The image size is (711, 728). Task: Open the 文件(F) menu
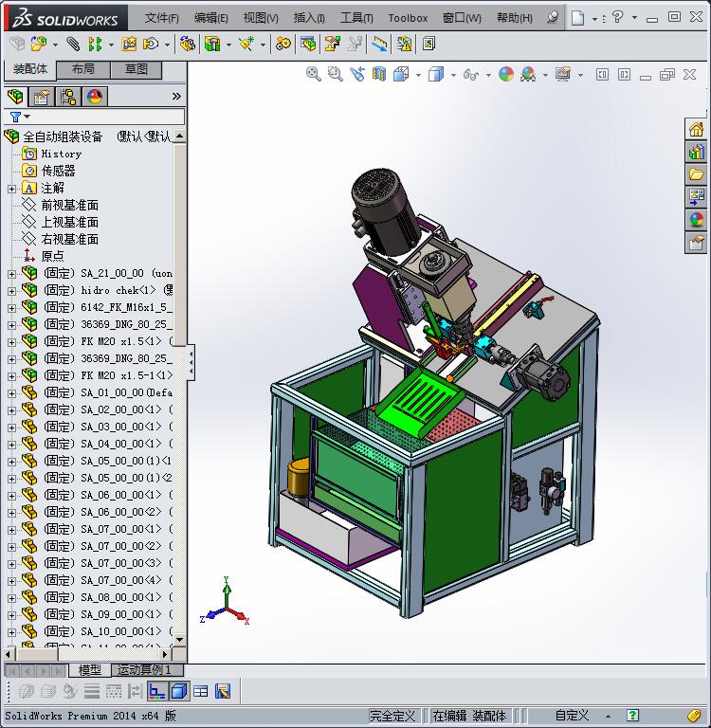(161, 18)
